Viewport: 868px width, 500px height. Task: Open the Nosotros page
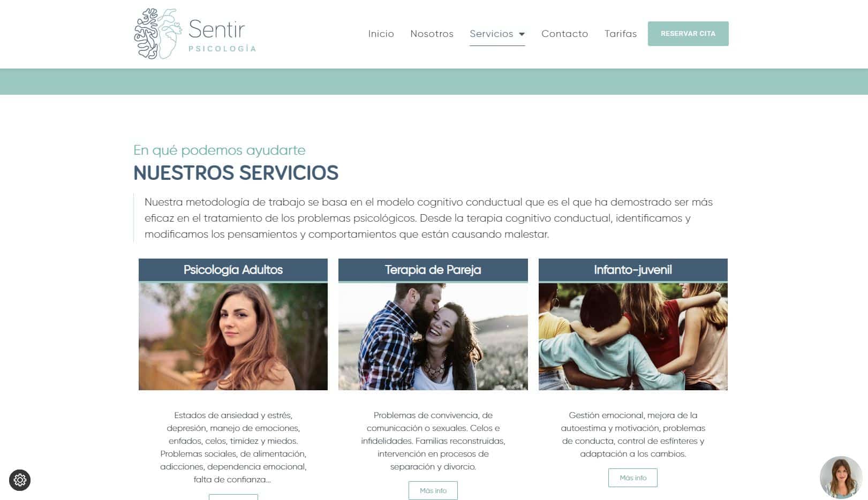point(432,34)
